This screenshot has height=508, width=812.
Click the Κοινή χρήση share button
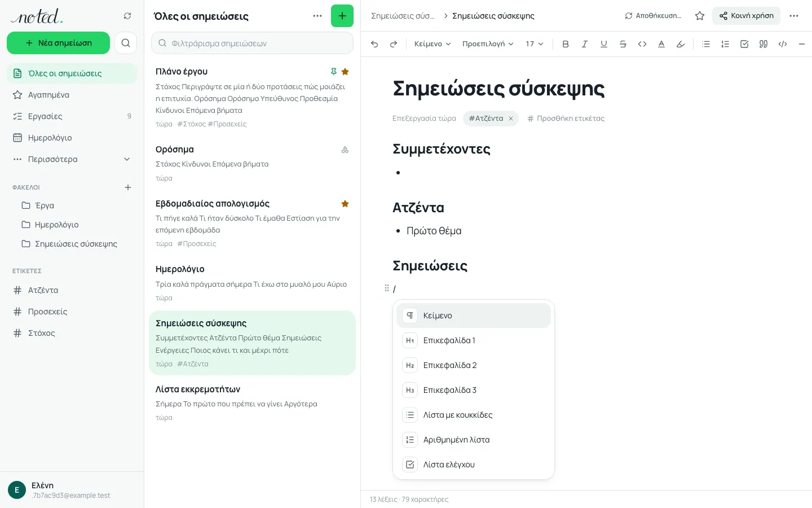point(746,16)
